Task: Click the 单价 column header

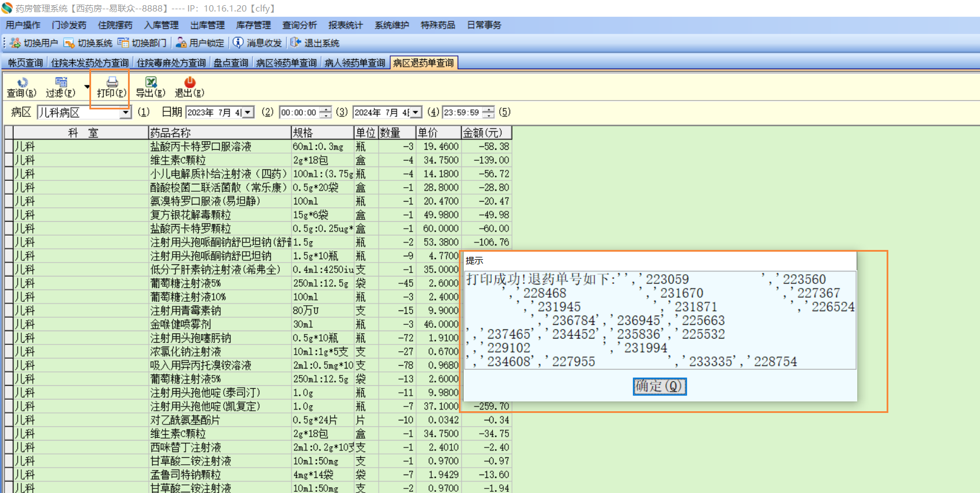Action: click(438, 133)
